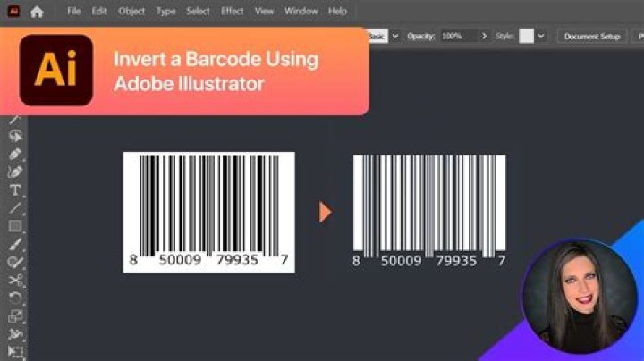Select the Scissors tool

coord(15,281)
